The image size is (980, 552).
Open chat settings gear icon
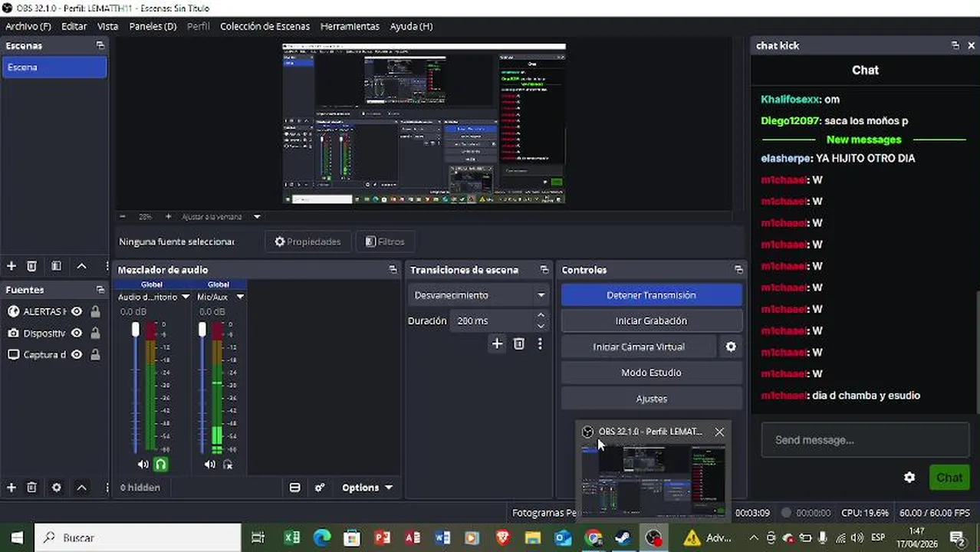click(909, 477)
